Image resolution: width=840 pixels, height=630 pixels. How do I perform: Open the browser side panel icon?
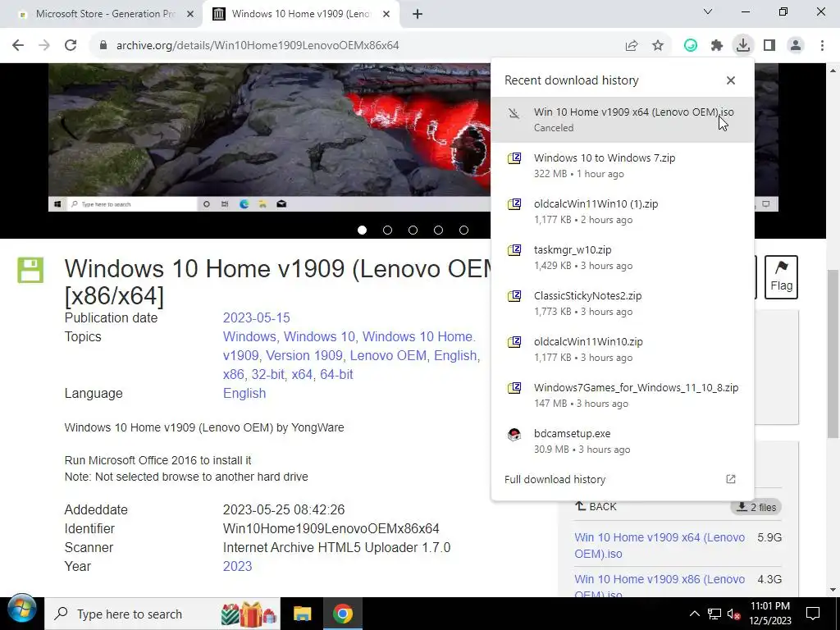[x=769, y=46]
